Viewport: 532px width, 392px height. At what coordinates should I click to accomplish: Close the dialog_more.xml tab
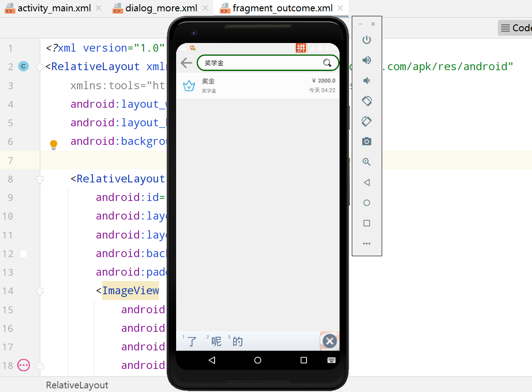(x=205, y=8)
